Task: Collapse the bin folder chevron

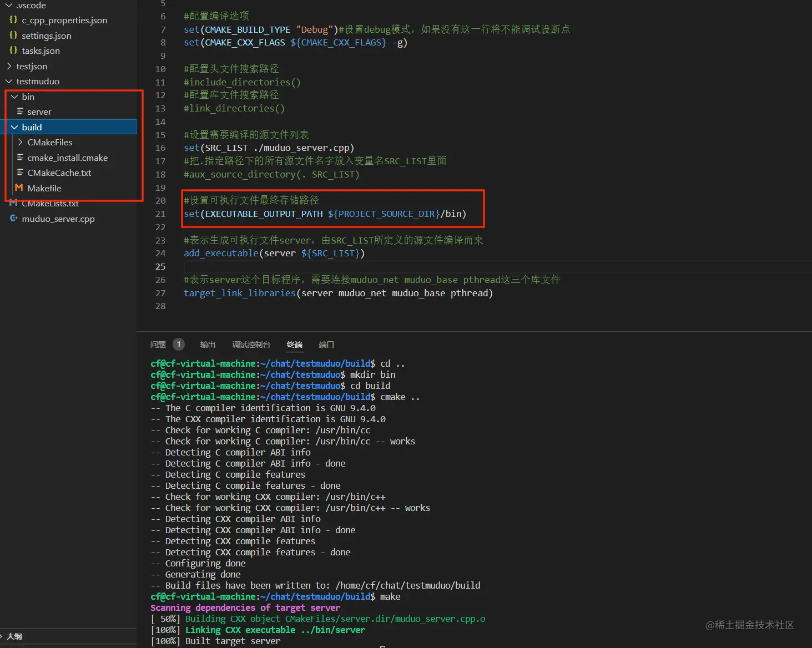Action: [14, 97]
